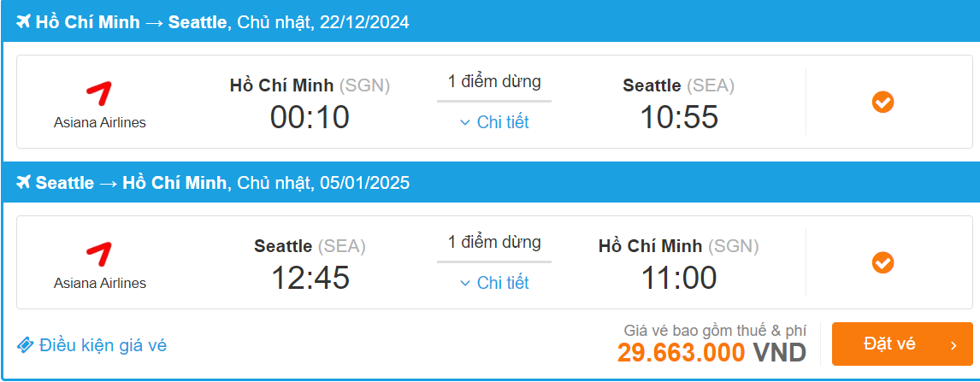Click the 29.663.000 VND total price
Viewport: 980px width, 382px height.
click(711, 352)
